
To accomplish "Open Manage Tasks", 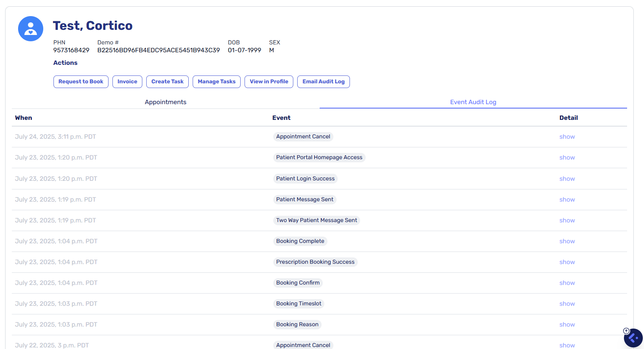I will tap(217, 82).
